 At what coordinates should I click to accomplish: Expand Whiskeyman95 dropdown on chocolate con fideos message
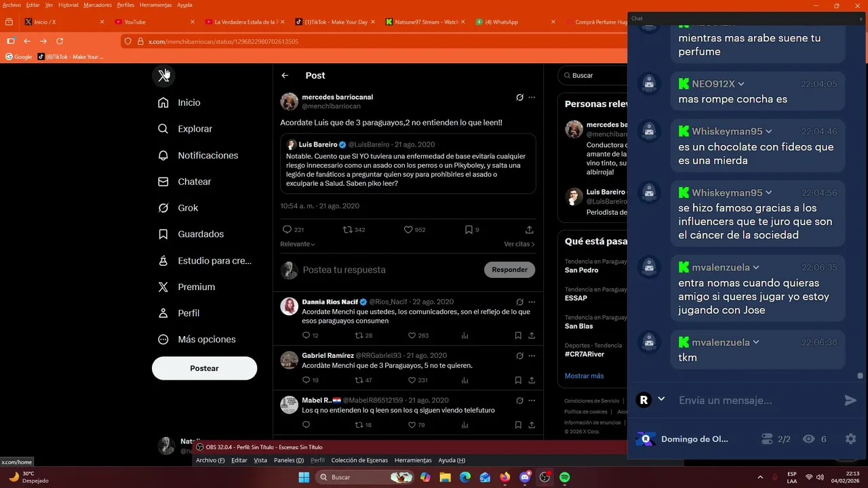pyautogui.click(x=768, y=131)
